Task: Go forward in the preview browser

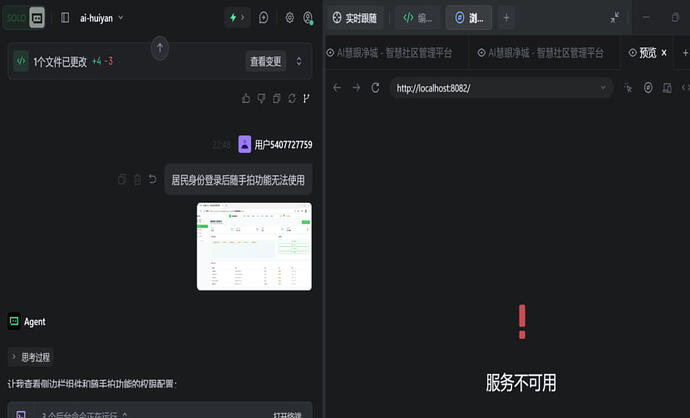Action: coord(356,88)
